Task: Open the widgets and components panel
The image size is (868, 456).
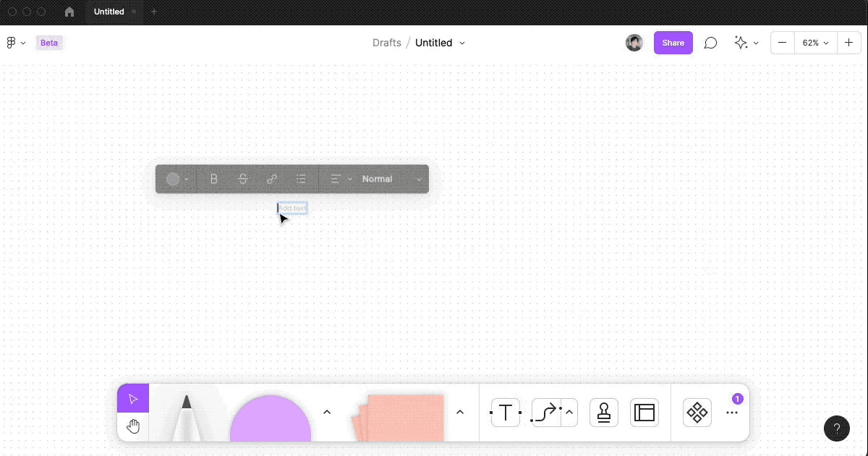Action: click(x=697, y=413)
